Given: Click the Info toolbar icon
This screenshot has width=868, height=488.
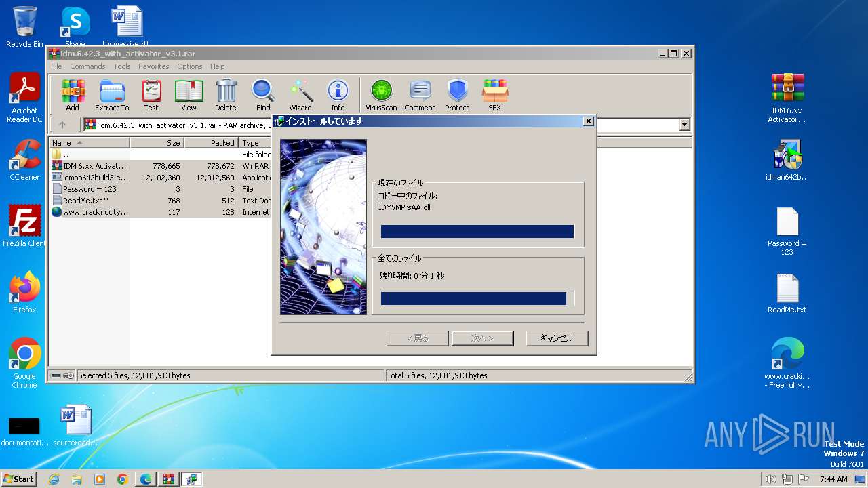Looking at the screenshot, I should [338, 95].
